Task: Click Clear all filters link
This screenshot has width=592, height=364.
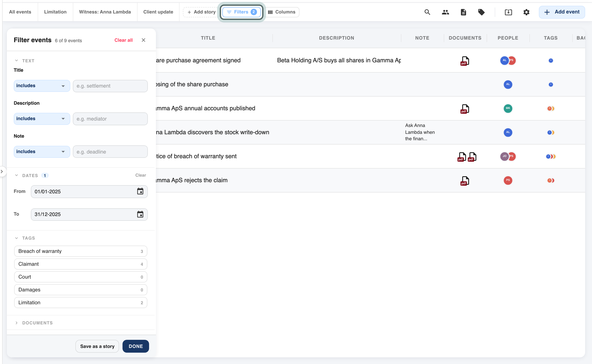Action: [x=123, y=40]
